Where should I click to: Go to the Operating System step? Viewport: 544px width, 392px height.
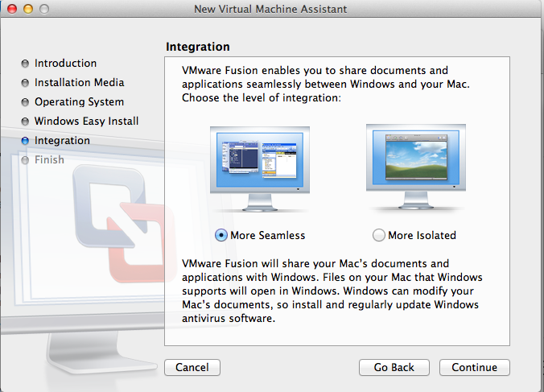pos(79,102)
